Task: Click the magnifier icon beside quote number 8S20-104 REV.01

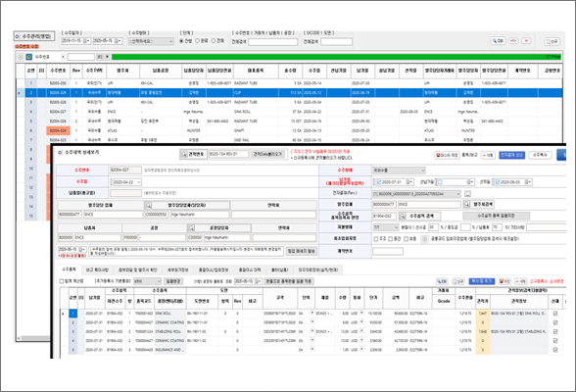Action: pos(184,154)
